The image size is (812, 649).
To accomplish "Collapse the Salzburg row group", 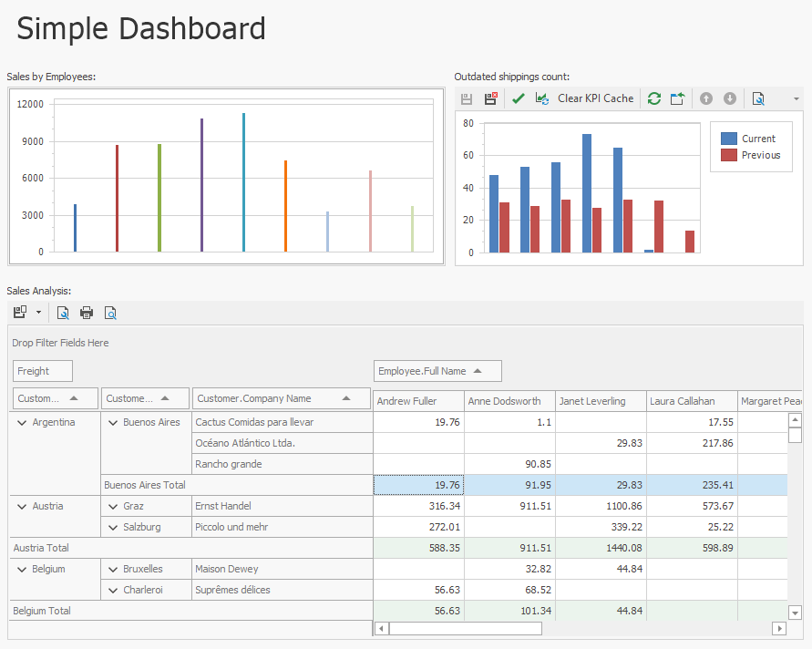I will tap(113, 527).
